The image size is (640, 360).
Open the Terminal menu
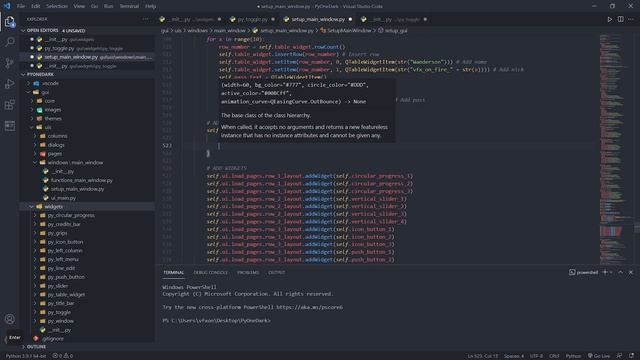tap(129, 6)
